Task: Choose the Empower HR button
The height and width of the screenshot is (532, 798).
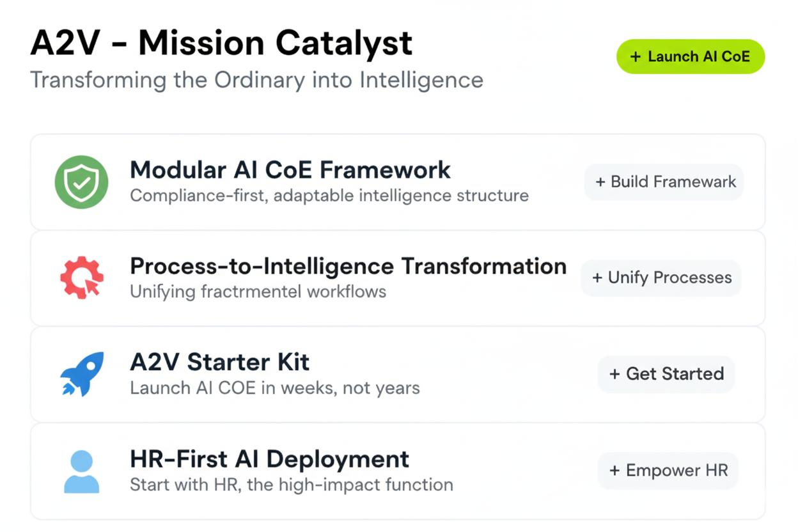Action: 668,471
